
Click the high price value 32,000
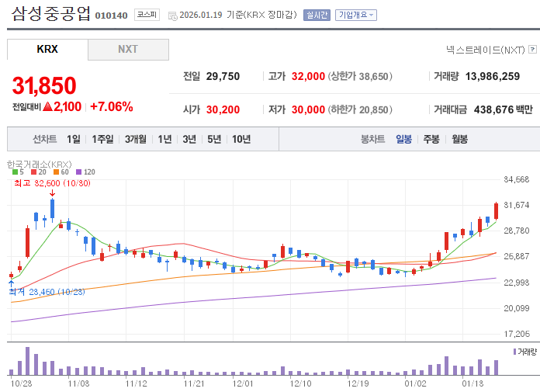tap(308, 76)
